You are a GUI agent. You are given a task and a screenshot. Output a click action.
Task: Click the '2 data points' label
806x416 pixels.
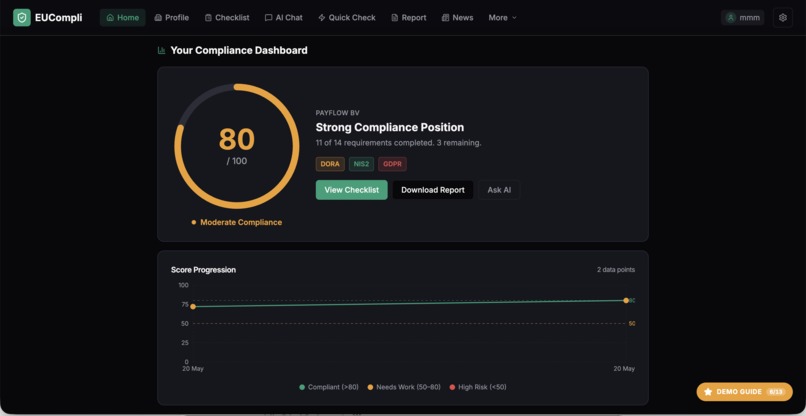click(616, 269)
